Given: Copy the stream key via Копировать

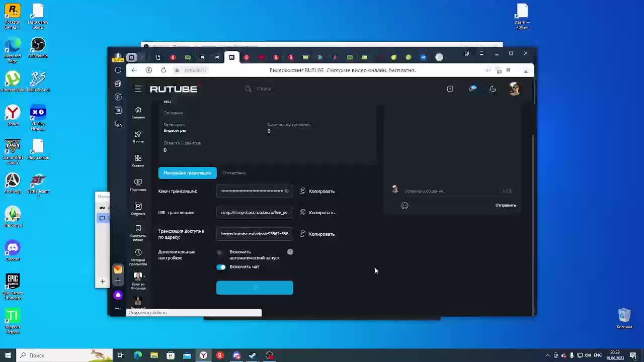Looking at the screenshot, I should point(317,191).
